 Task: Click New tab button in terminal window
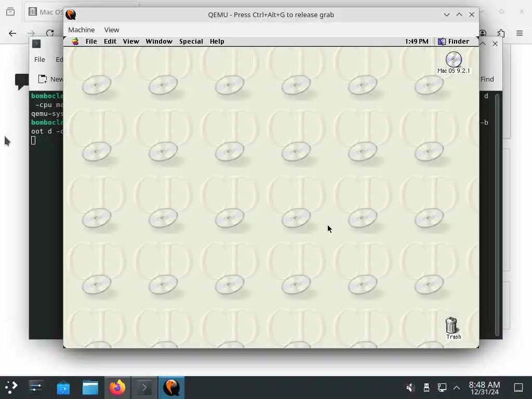(50, 79)
